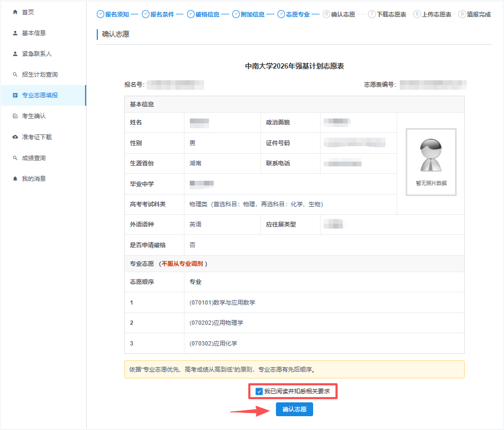
Task: Jump to the 破格信息 step
Action: (203, 14)
